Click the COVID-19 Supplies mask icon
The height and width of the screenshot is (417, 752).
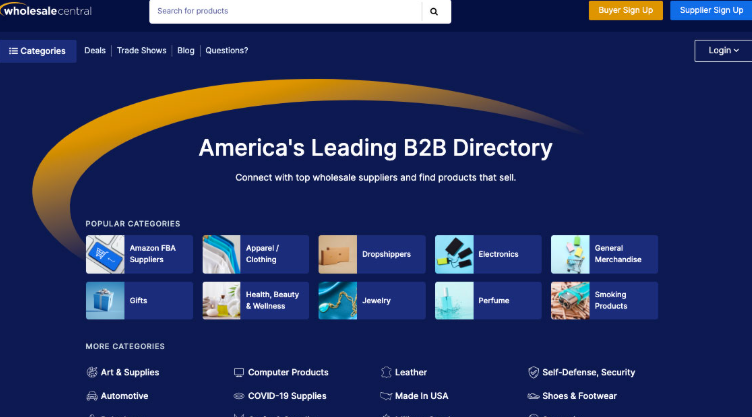coord(239,396)
